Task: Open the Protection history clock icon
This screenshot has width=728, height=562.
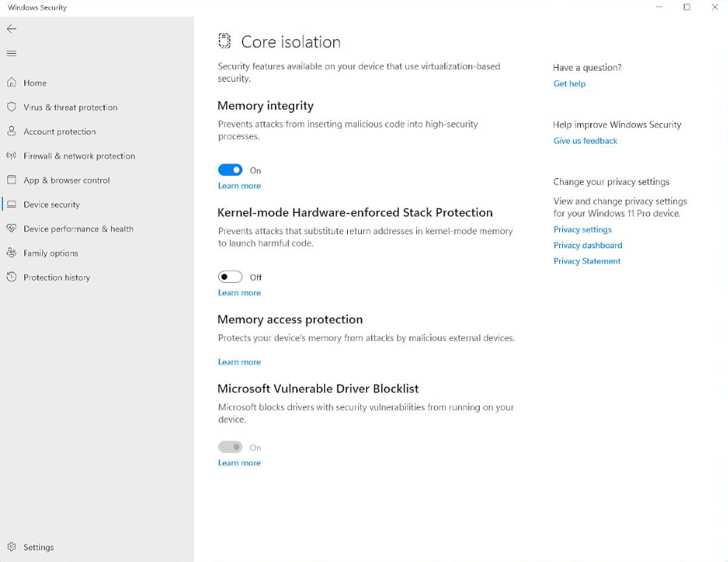Action: (12, 277)
